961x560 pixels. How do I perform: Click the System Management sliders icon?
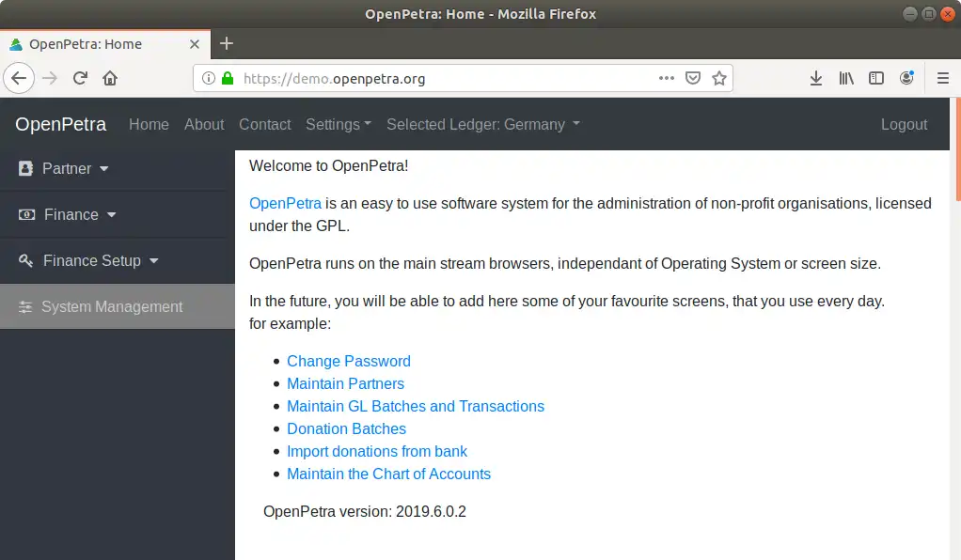(25, 307)
